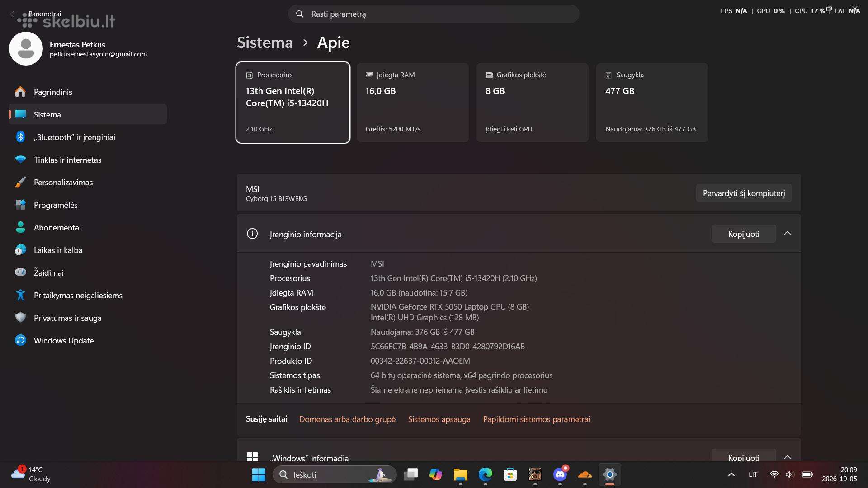Viewport: 868px width, 488px height.
Task: Click the clock globe icon for Laikas ir kalba
Action: click(20, 250)
